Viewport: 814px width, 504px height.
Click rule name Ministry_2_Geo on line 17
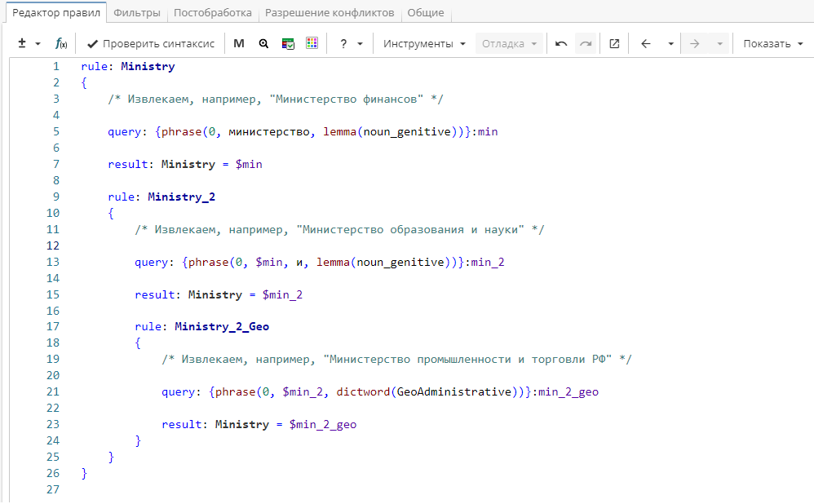tap(222, 327)
